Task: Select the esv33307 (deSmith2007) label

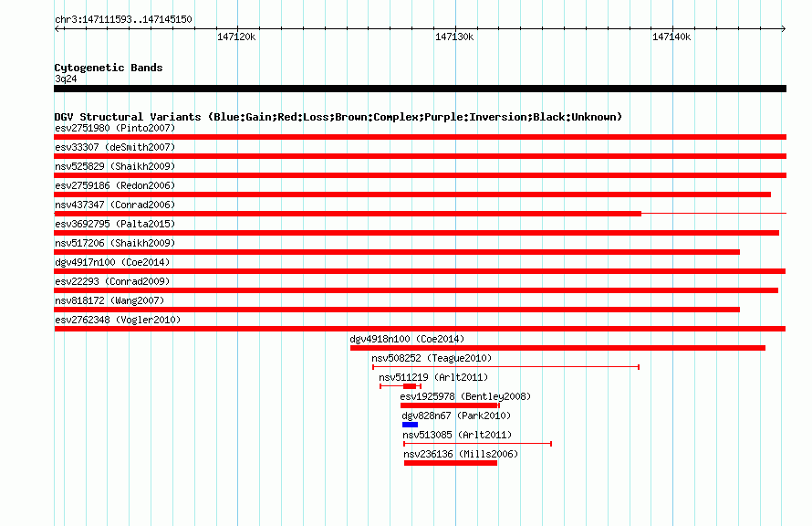Action: coord(115,147)
